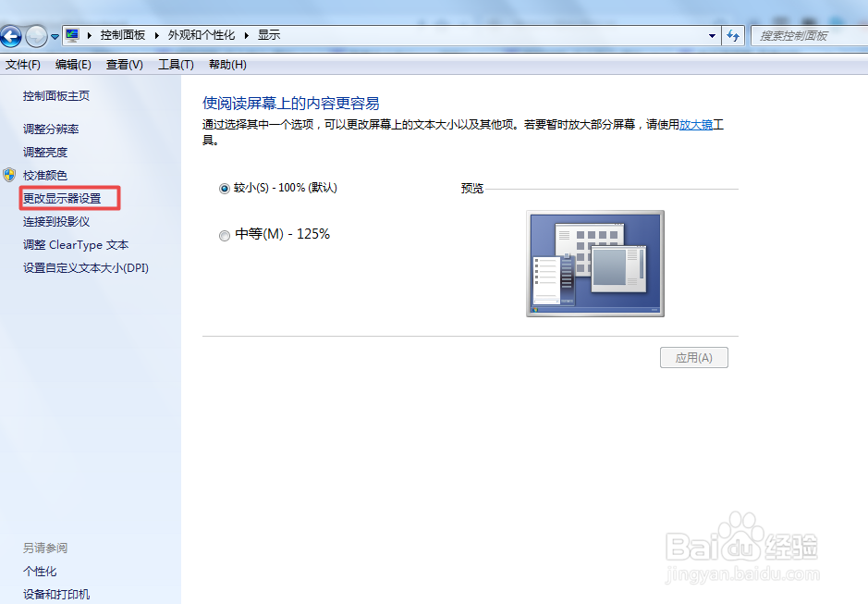868x604 pixels.
Task: Select the 较小(S) - 100% radio button
Action: [x=224, y=188]
